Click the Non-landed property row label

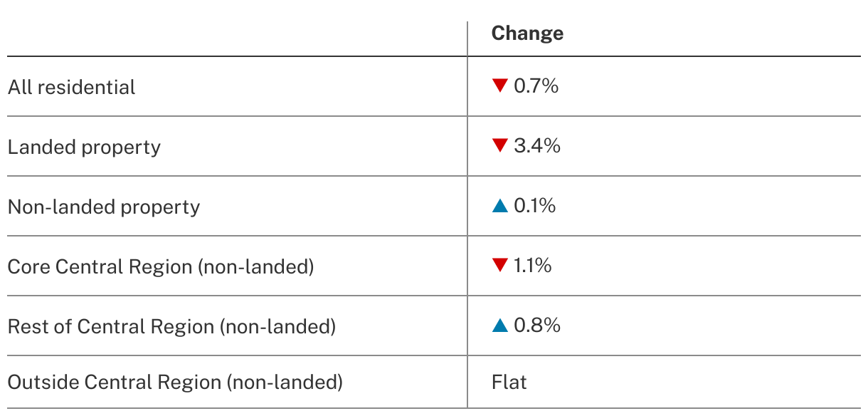(104, 207)
